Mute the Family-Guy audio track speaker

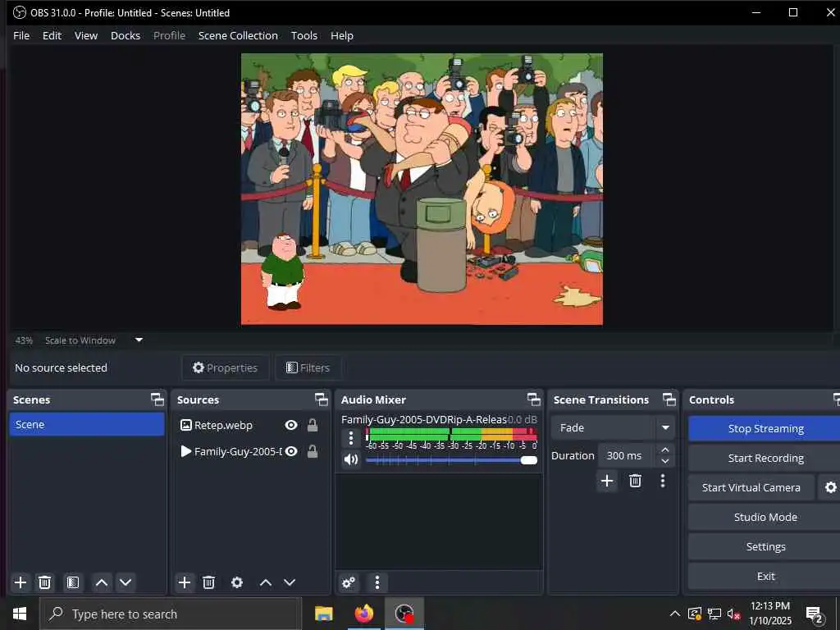pos(351,459)
